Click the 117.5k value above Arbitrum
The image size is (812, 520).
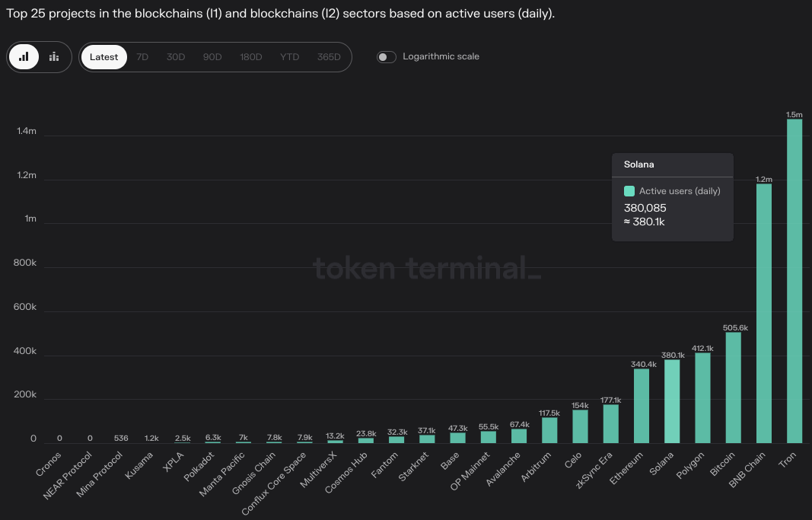click(x=549, y=413)
